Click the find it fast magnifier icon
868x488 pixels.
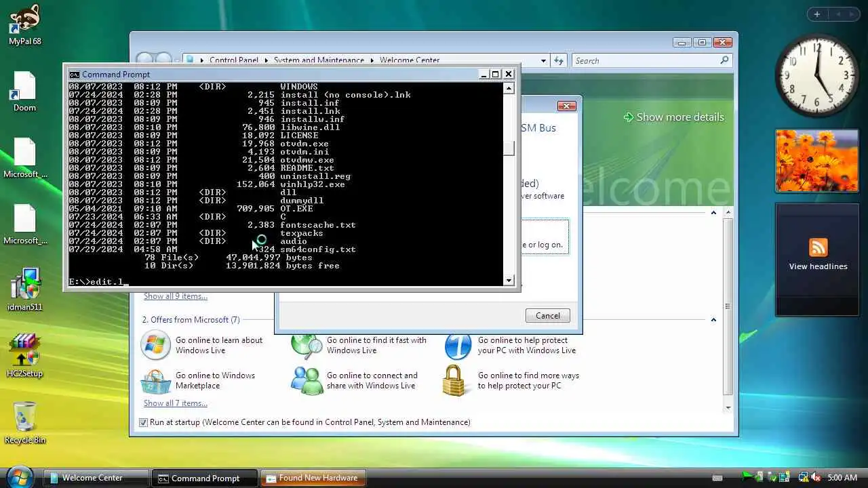307,345
